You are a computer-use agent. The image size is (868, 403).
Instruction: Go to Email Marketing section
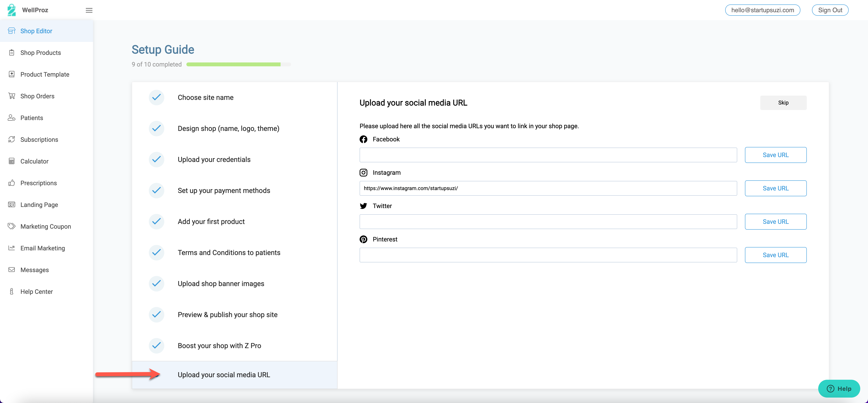(42, 248)
